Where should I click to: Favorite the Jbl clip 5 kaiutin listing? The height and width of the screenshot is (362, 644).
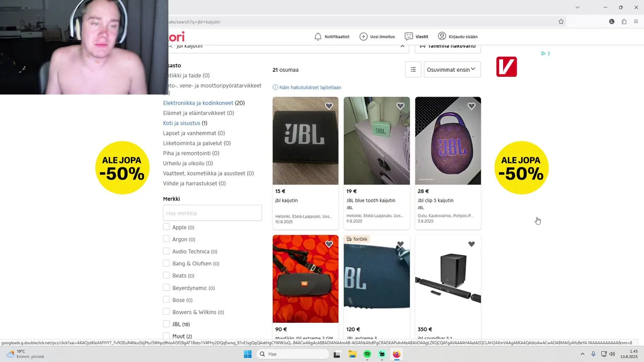[471, 106]
